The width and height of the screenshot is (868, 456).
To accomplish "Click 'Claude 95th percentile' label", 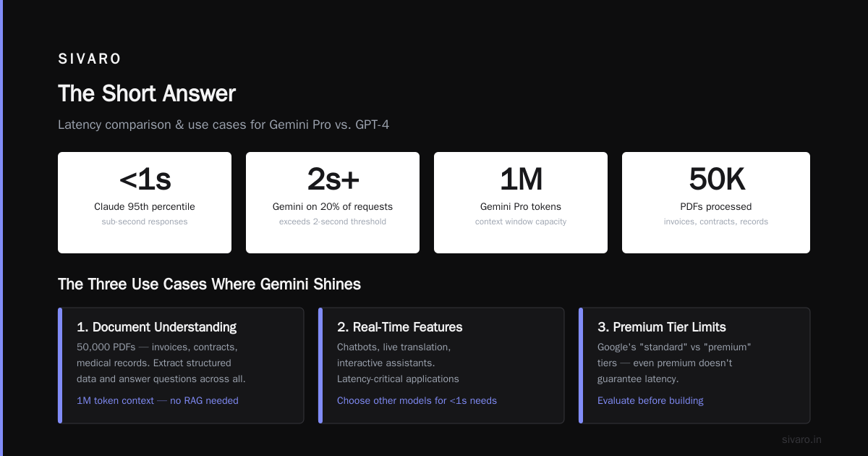I will (x=145, y=207).
